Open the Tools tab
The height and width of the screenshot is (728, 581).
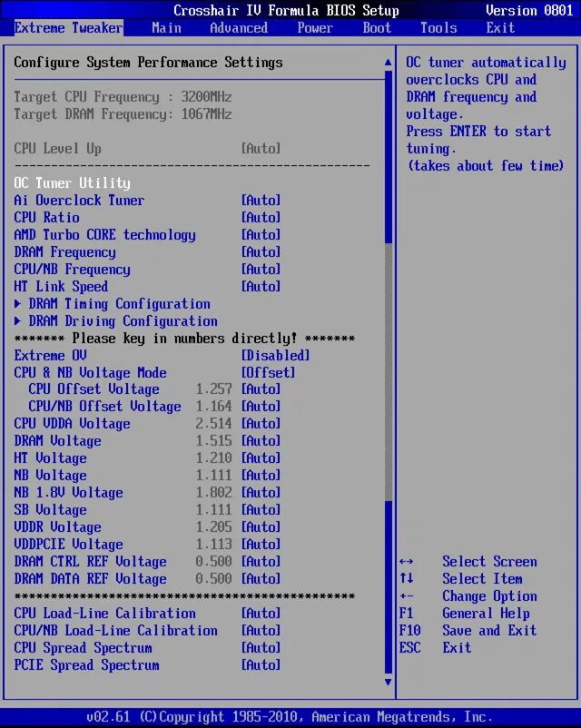click(x=438, y=28)
